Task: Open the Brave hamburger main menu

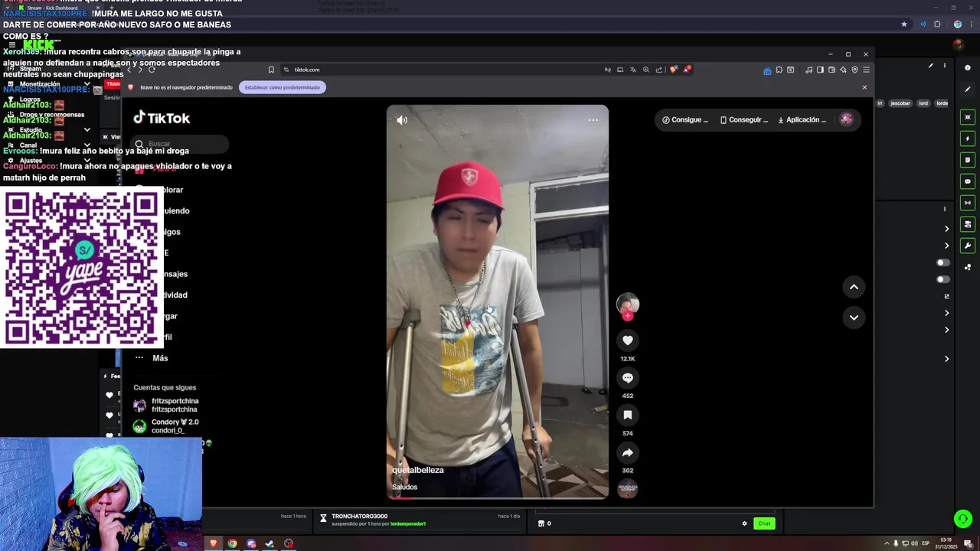Action: point(866,70)
